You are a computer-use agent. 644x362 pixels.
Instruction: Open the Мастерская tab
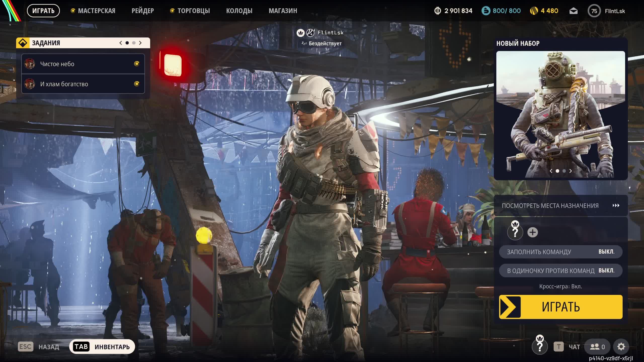pos(97,11)
